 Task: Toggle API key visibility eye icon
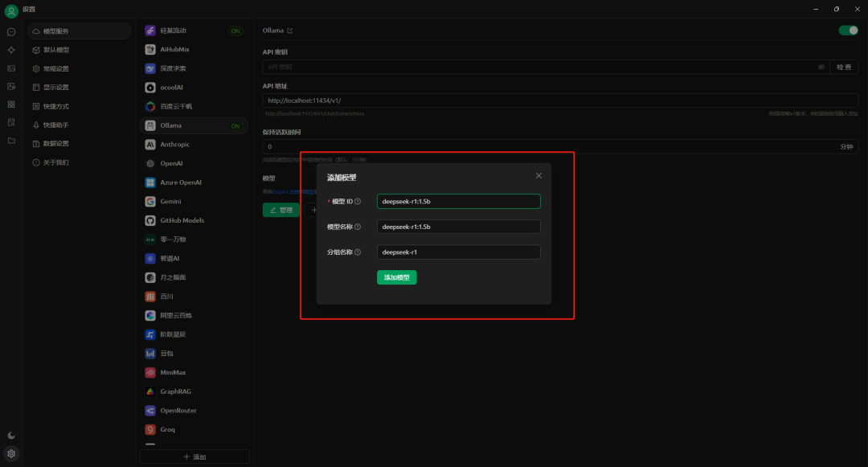pyautogui.click(x=821, y=67)
